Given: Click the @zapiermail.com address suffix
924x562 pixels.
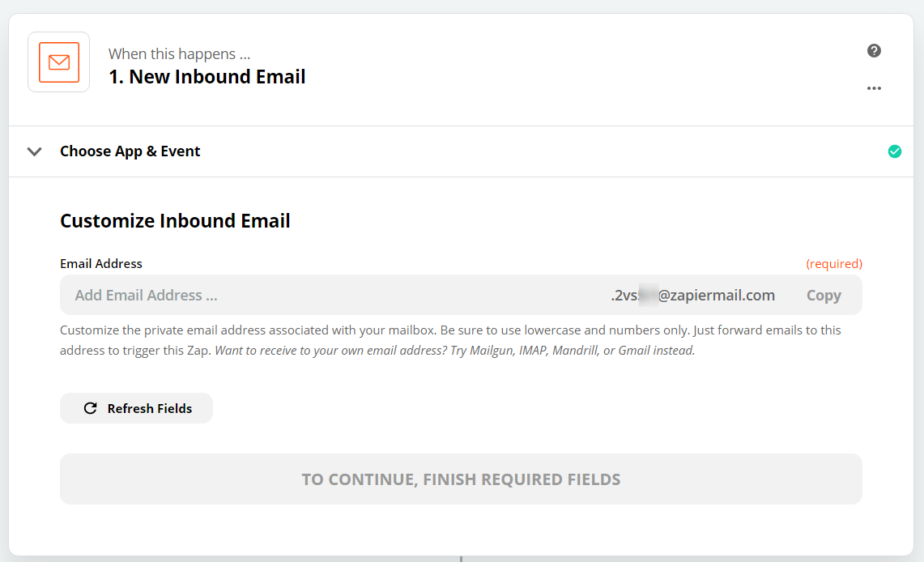Looking at the screenshot, I should click(716, 295).
